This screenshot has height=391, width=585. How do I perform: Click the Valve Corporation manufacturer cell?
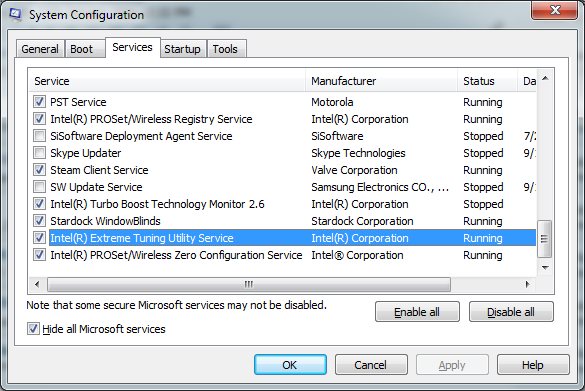tap(354, 170)
